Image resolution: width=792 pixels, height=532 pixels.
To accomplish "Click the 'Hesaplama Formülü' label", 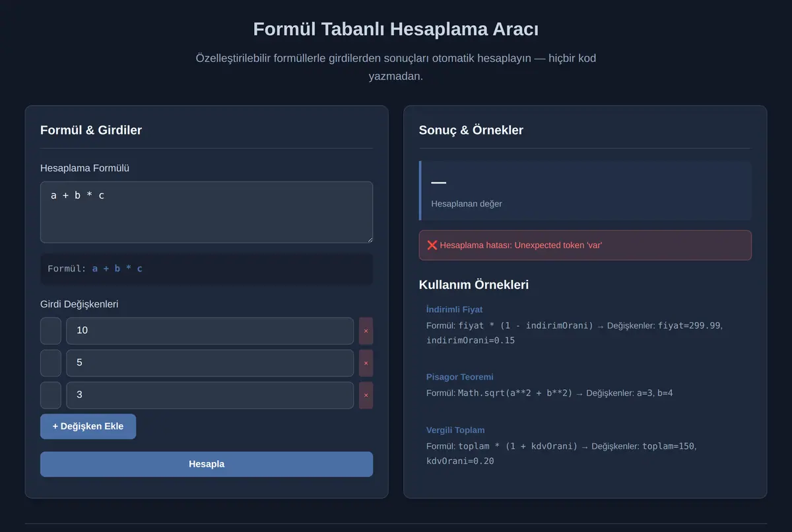I will [x=84, y=168].
